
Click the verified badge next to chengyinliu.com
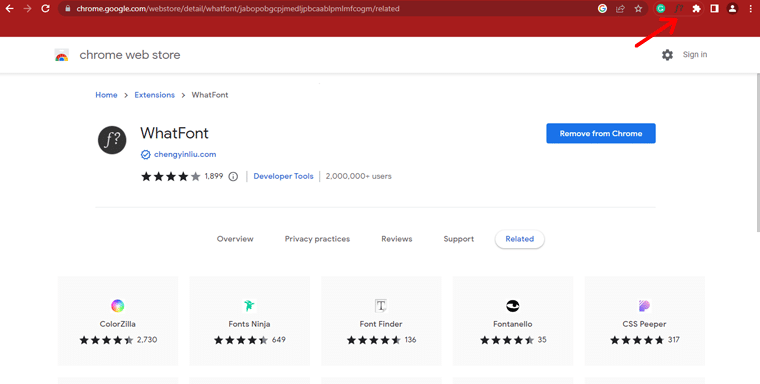coord(145,155)
